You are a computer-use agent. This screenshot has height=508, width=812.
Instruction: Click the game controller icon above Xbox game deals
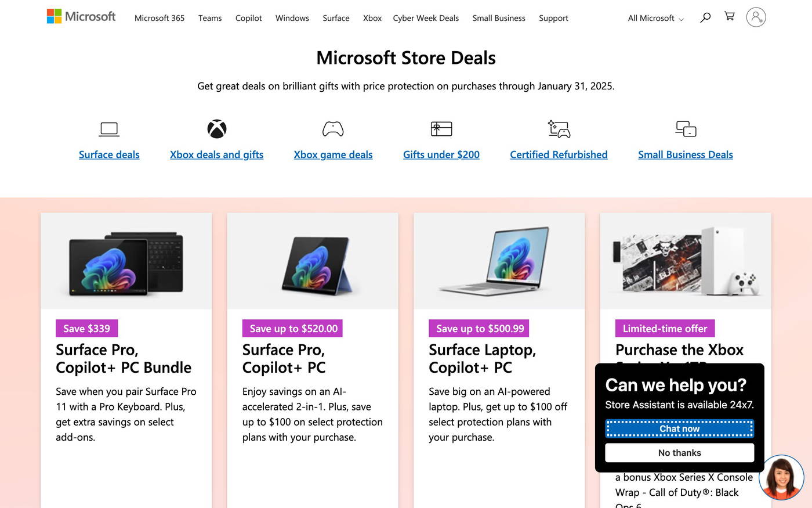coord(333,128)
